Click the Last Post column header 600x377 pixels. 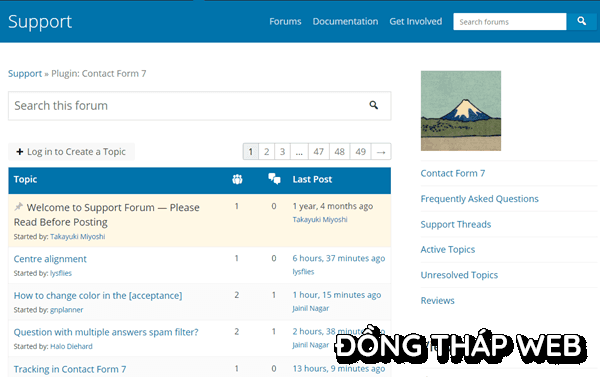click(312, 179)
